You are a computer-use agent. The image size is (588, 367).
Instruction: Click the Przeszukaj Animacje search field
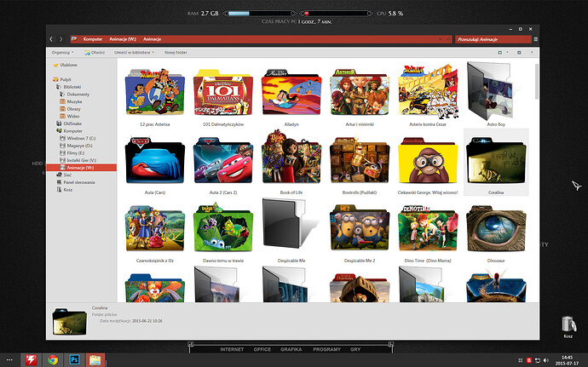pyautogui.click(x=493, y=39)
